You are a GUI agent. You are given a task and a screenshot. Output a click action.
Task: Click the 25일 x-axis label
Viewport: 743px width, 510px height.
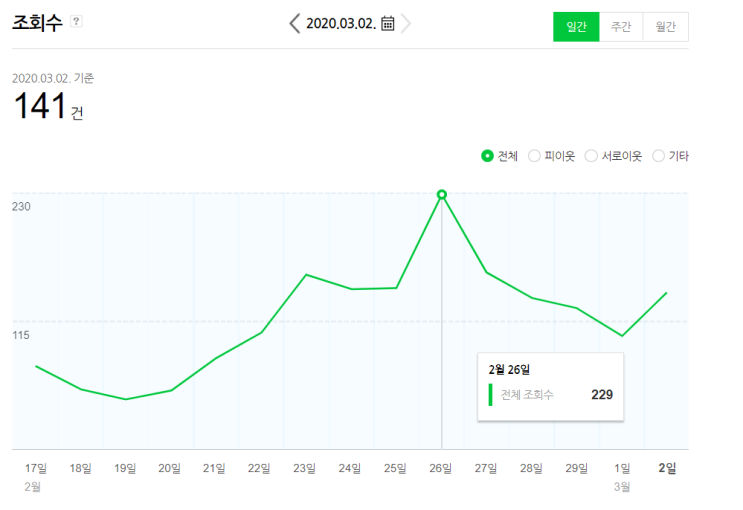pyautogui.click(x=395, y=468)
